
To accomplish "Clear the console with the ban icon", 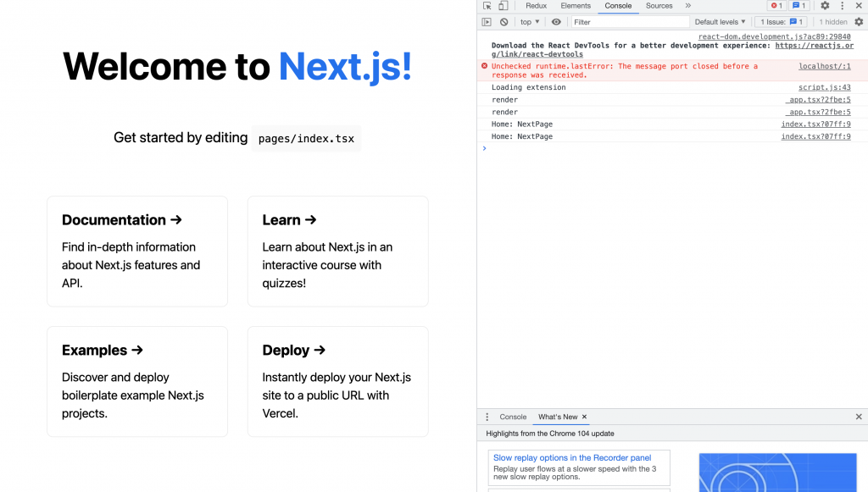I will click(x=504, y=22).
